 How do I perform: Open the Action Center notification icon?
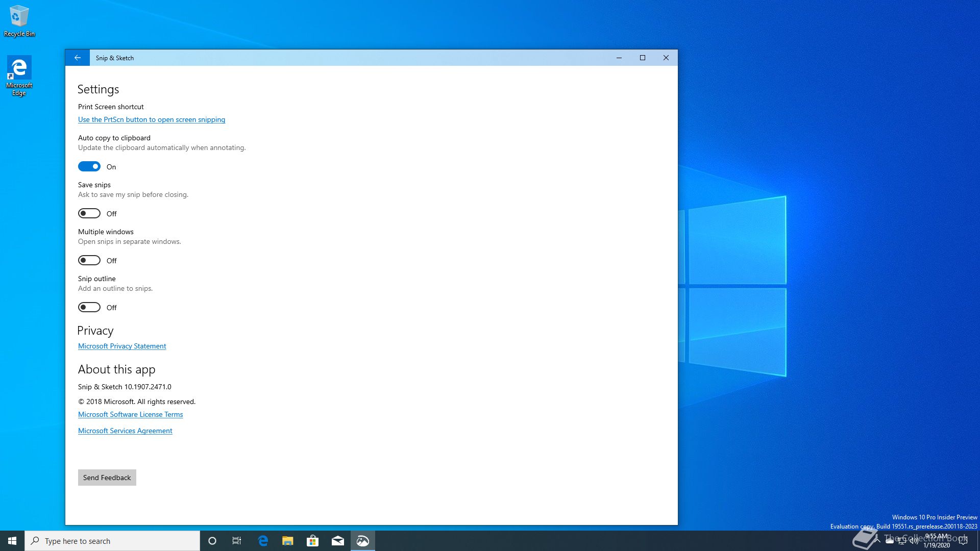[x=963, y=541]
